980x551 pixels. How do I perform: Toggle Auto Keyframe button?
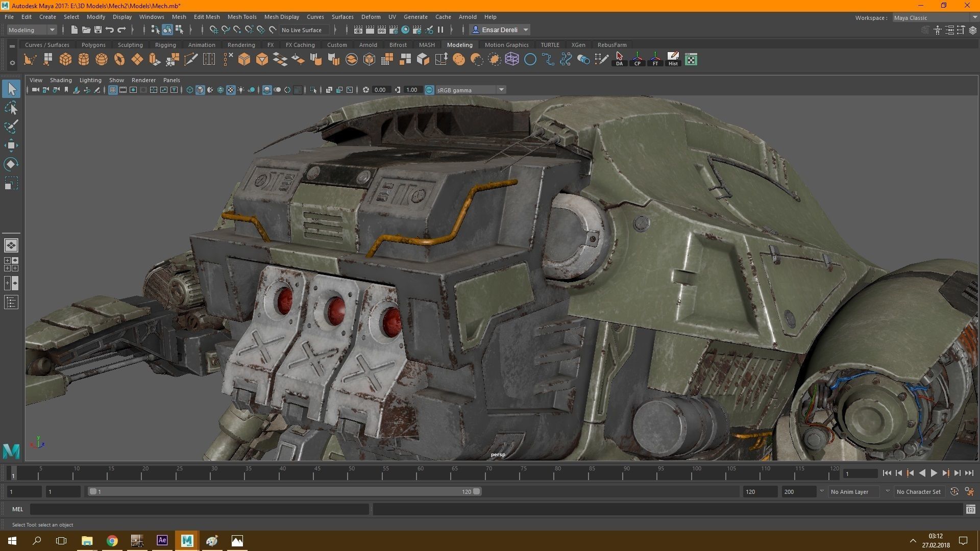click(954, 492)
